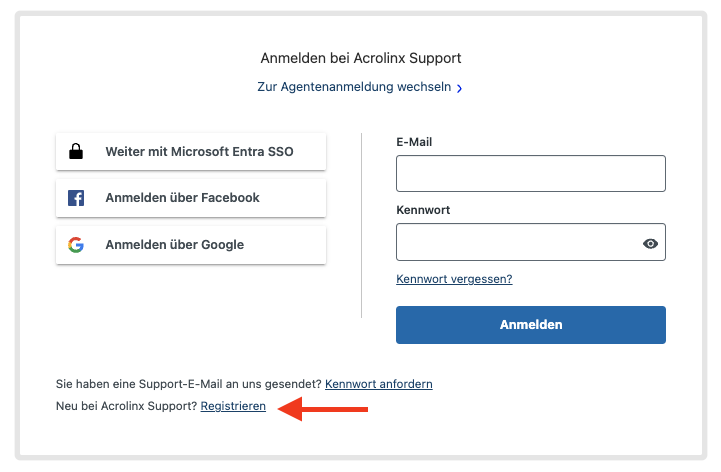Click the red arrow pointing to Registrieren
Viewport: 721px width, 472px height.
point(323,409)
